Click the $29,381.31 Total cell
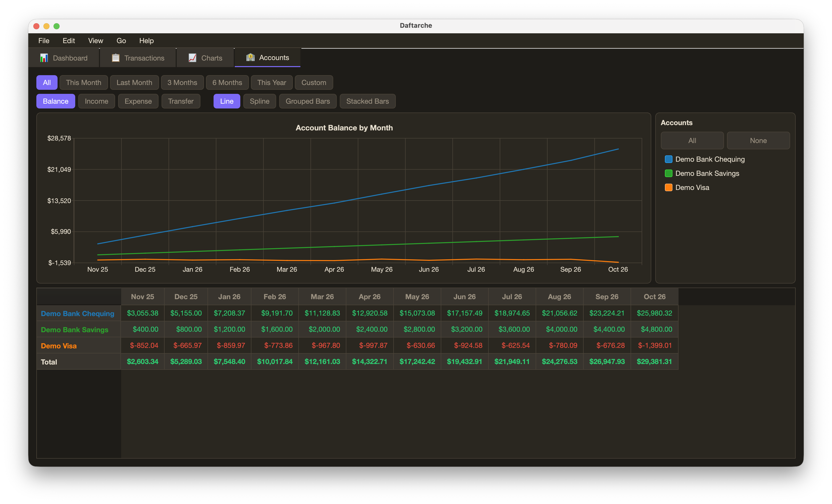The height and width of the screenshot is (504, 832). (654, 362)
